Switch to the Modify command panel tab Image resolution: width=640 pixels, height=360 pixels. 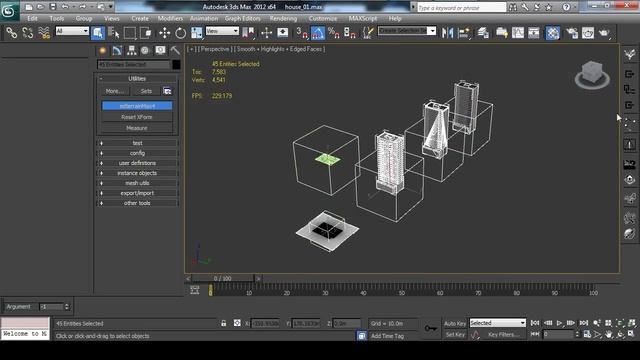pos(117,50)
